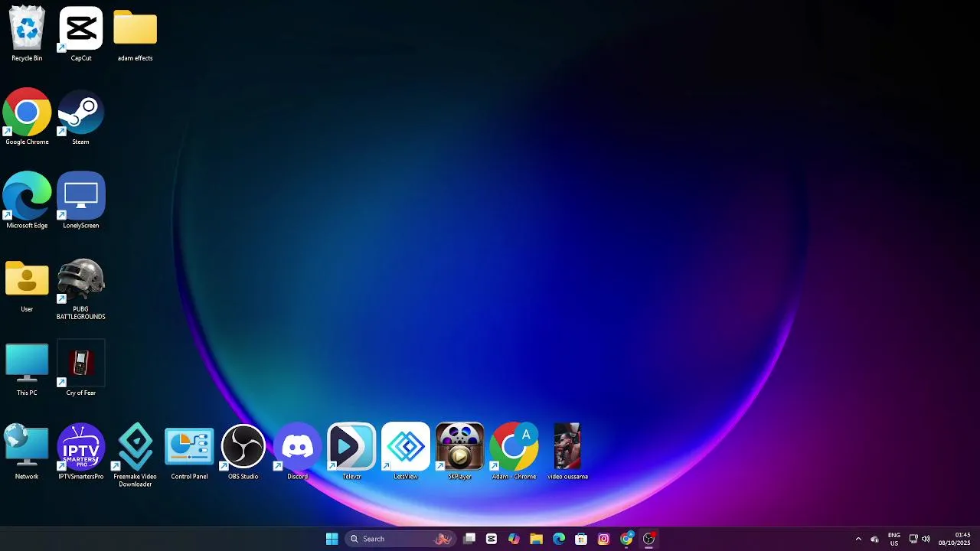Select the CapCut desktop shortcut
980x551 pixels.
81,34
